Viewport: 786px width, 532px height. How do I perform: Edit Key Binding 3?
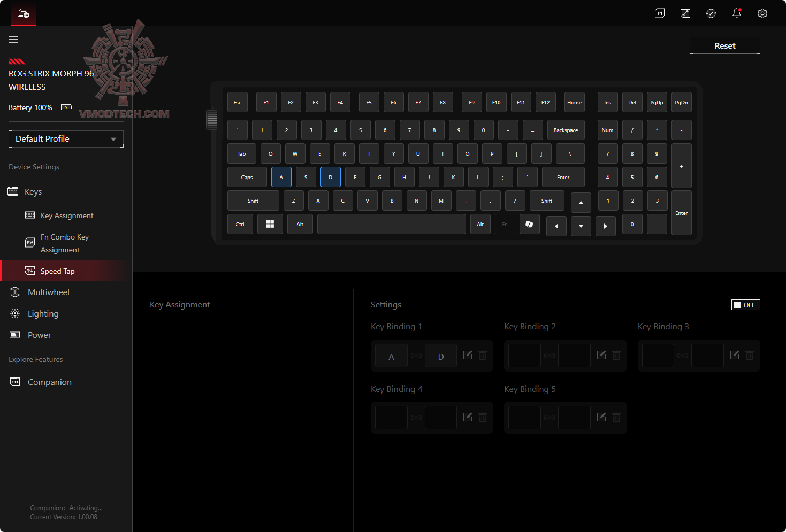735,355
